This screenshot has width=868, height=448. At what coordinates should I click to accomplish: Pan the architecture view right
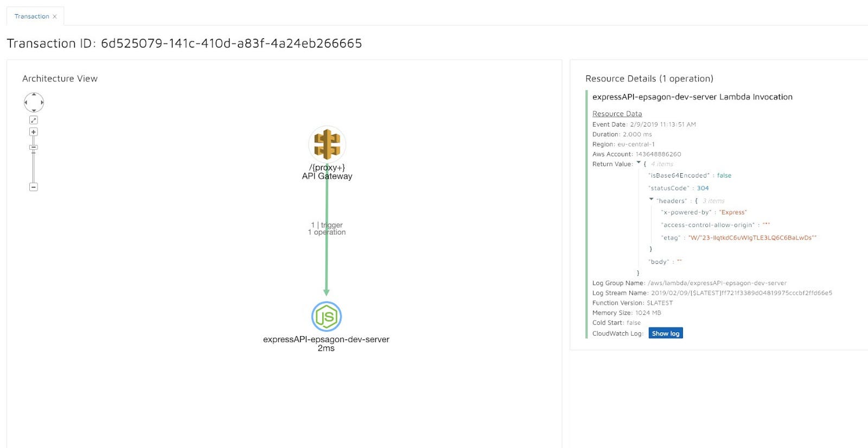41,102
